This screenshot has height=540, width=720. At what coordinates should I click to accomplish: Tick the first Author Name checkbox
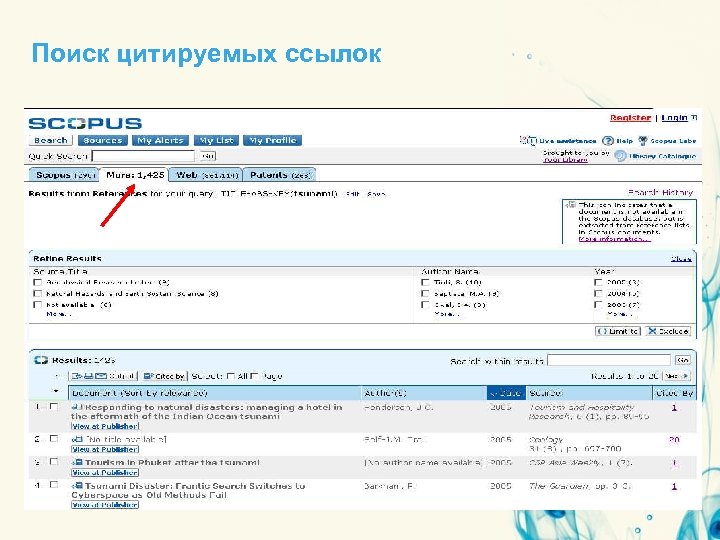[x=425, y=282]
